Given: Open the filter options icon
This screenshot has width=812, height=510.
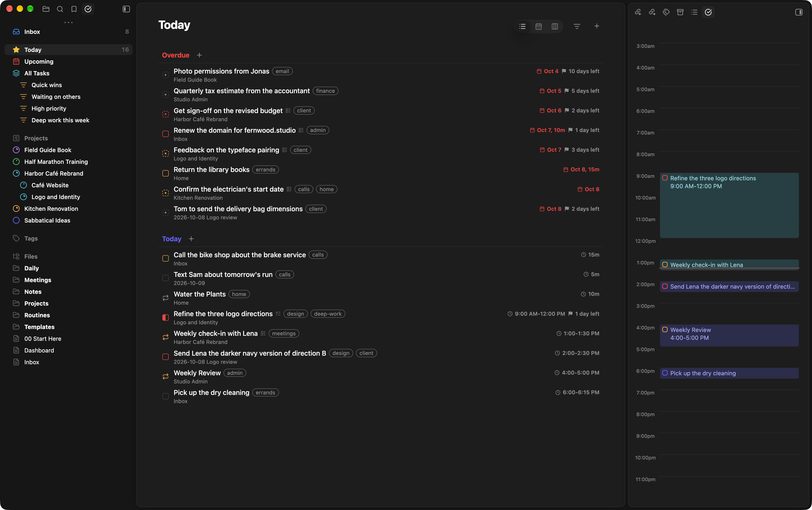Looking at the screenshot, I should coord(577,26).
